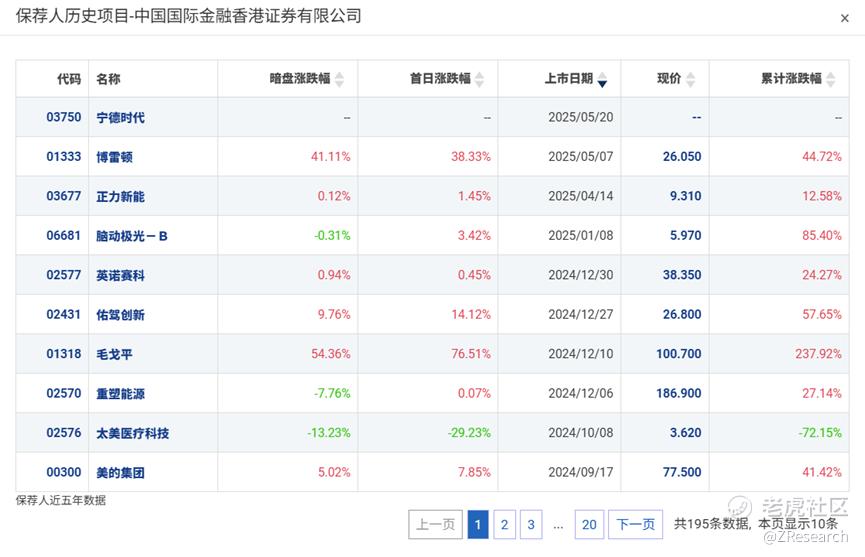Jump to page 20
The image size is (865, 557).
coord(589,524)
